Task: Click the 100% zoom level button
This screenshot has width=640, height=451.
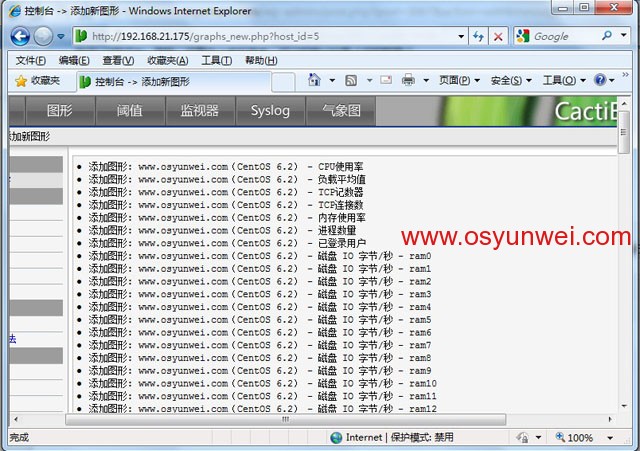Action: (574, 438)
